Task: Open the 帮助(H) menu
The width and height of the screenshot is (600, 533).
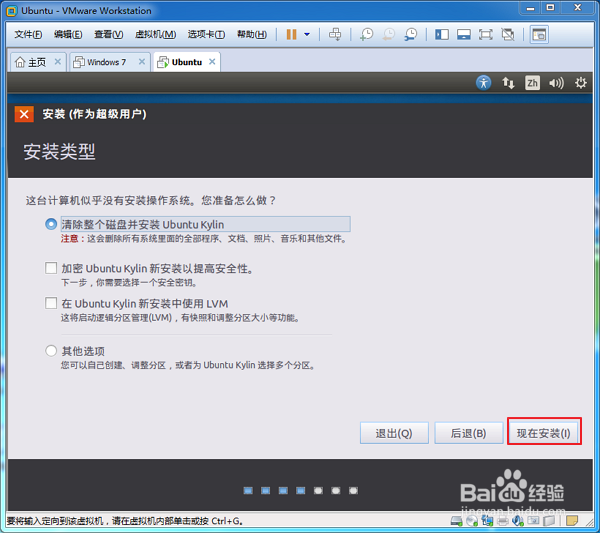Action: pyautogui.click(x=252, y=34)
